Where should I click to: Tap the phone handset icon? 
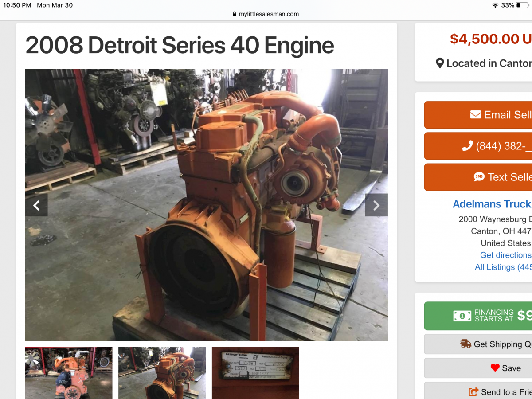pos(467,146)
